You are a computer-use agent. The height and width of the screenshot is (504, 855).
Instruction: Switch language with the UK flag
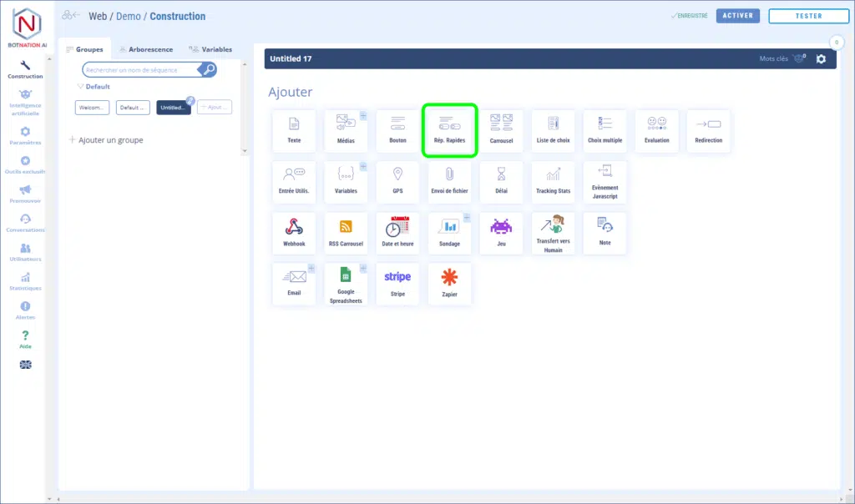tap(25, 365)
